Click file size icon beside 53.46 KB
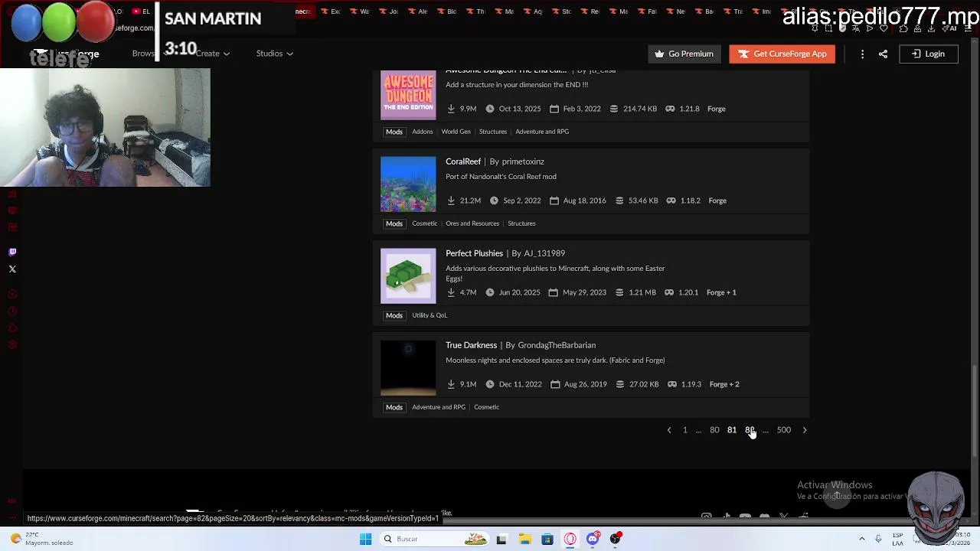This screenshot has width=980, height=551. pyautogui.click(x=619, y=201)
